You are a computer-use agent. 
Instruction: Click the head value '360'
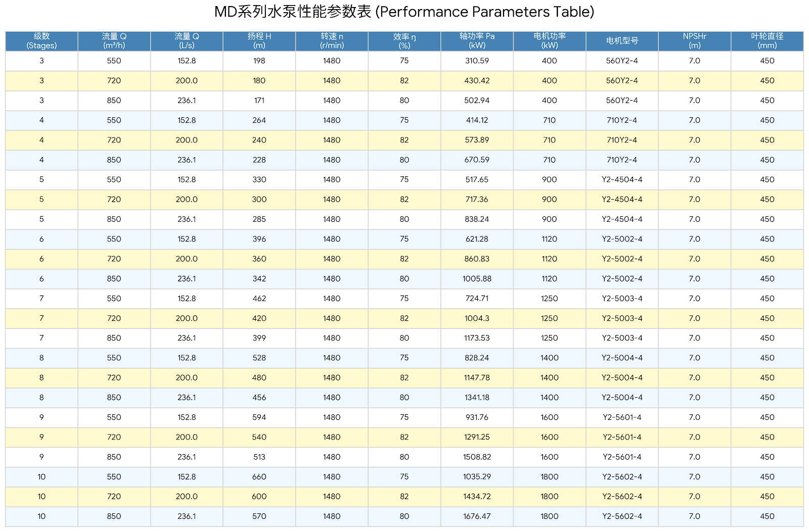pyautogui.click(x=259, y=259)
